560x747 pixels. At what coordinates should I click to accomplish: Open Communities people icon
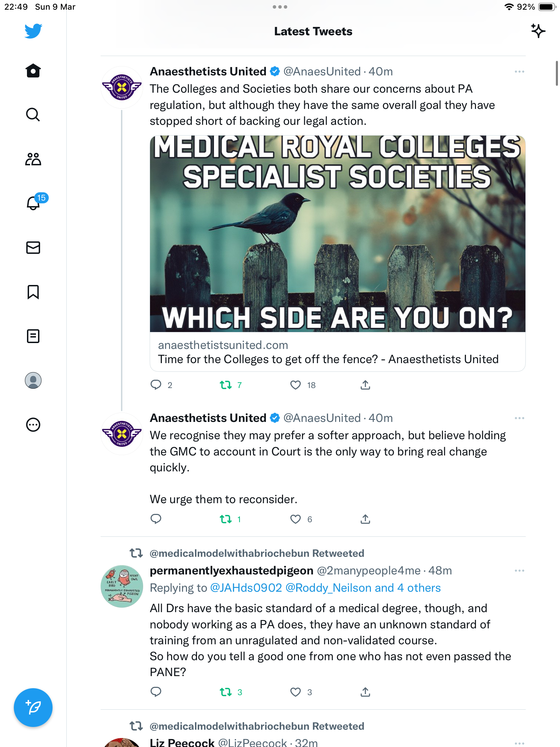click(33, 159)
